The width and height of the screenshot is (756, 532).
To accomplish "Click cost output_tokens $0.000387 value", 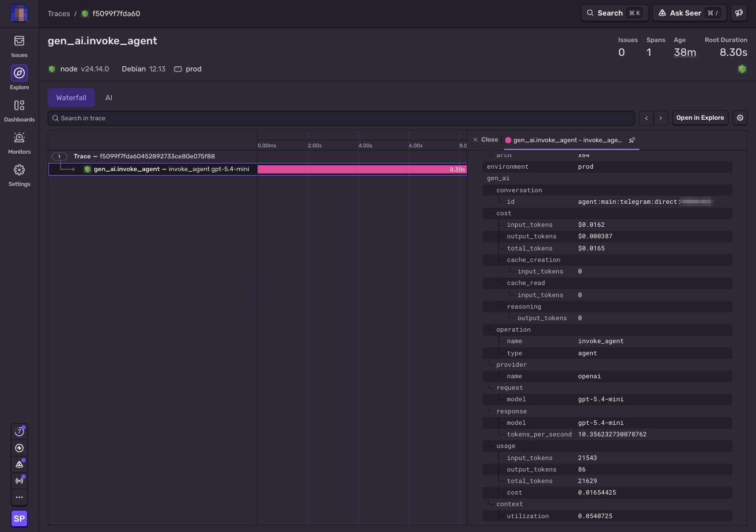I will click(x=595, y=236).
